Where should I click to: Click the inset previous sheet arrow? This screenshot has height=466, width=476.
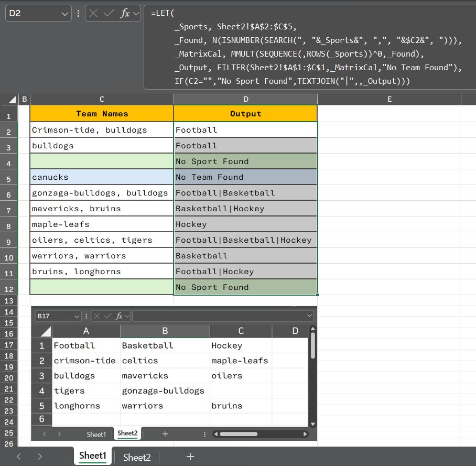pyautogui.click(x=45, y=434)
